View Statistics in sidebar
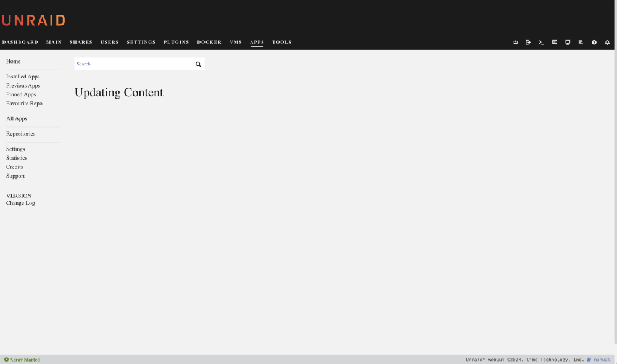Screen dimensions: 617x364 (x=17, y=158)
